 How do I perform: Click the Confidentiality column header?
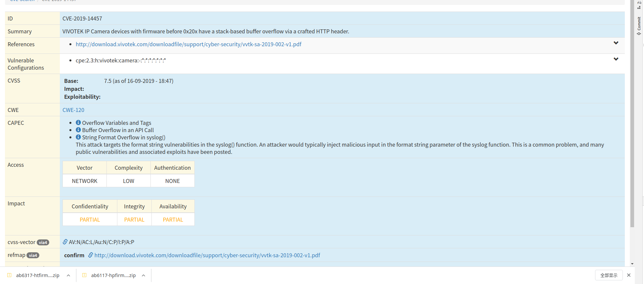(90, 206)
